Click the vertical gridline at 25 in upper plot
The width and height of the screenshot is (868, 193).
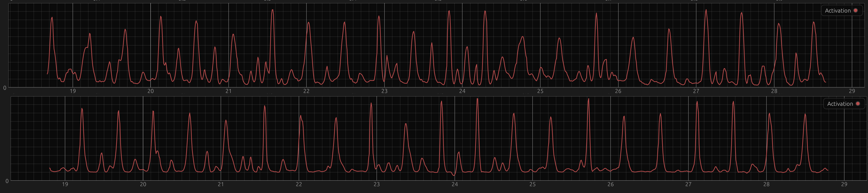[x=541, y=45]
